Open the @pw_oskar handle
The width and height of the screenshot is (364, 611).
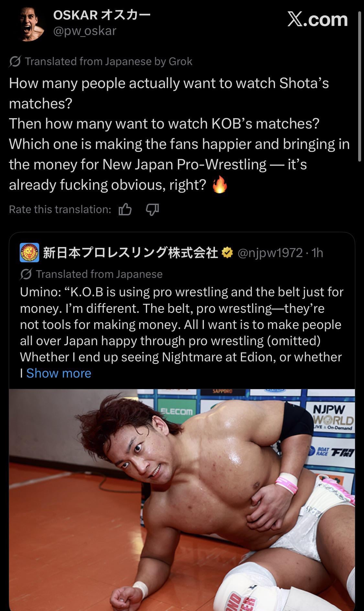click(x=85, y=31)
